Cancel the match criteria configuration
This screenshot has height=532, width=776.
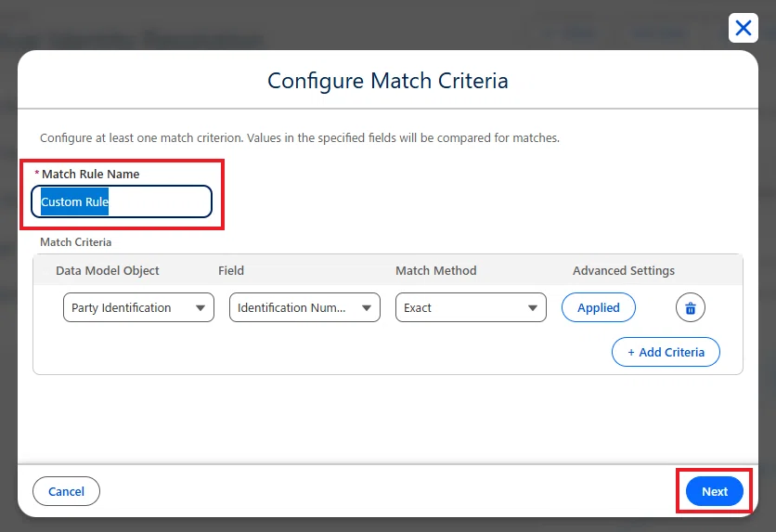[66, 491]
